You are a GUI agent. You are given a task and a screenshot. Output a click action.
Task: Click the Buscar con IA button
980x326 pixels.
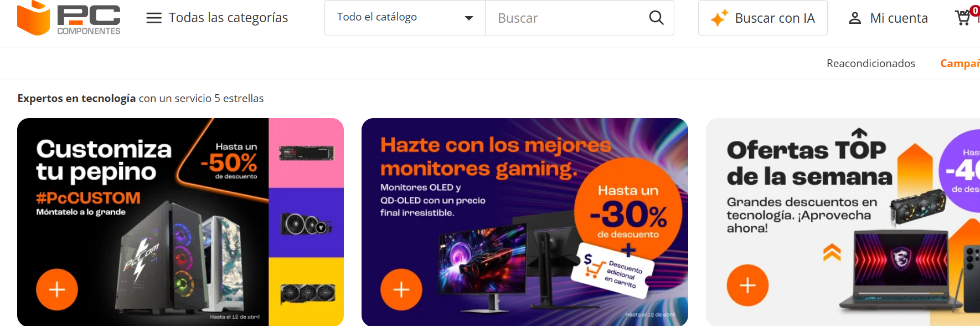763,18
